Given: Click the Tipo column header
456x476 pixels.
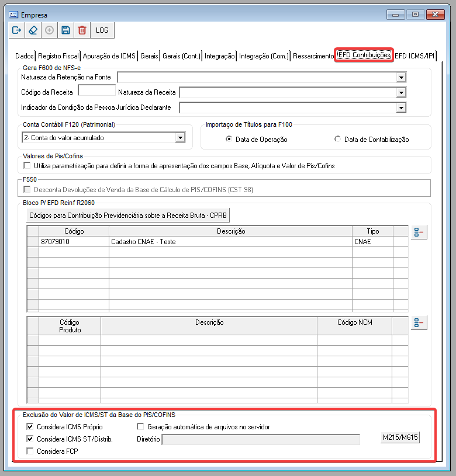Looking at the screenshot, I should (372, 231).
